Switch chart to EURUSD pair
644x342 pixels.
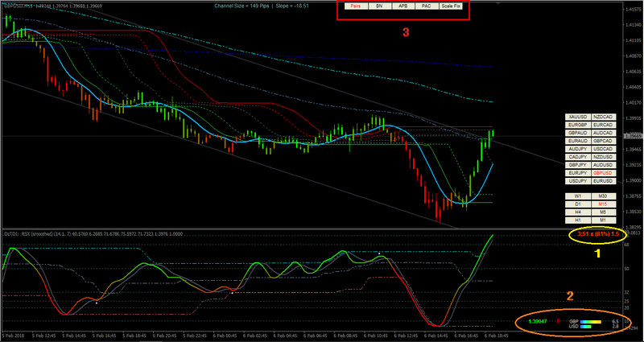(604, 180)
